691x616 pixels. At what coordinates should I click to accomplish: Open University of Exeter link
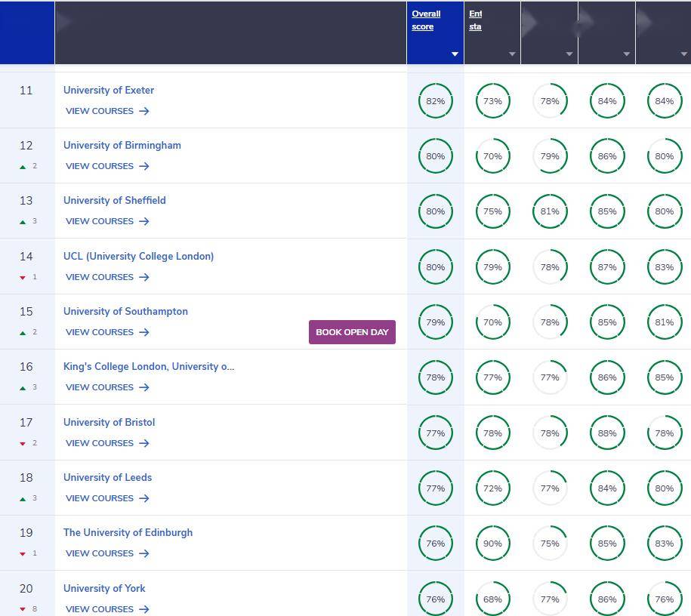[x=109, y=90]
